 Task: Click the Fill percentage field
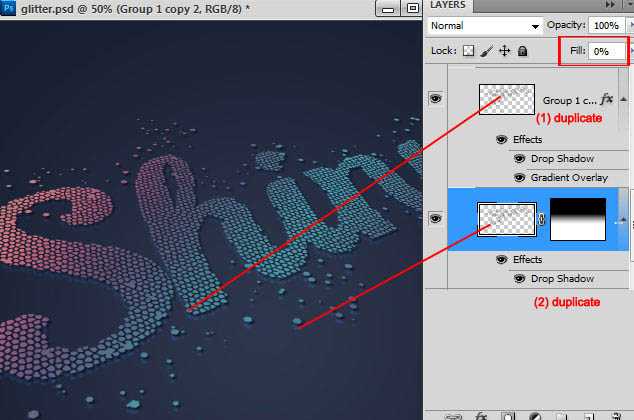point(607,51)
